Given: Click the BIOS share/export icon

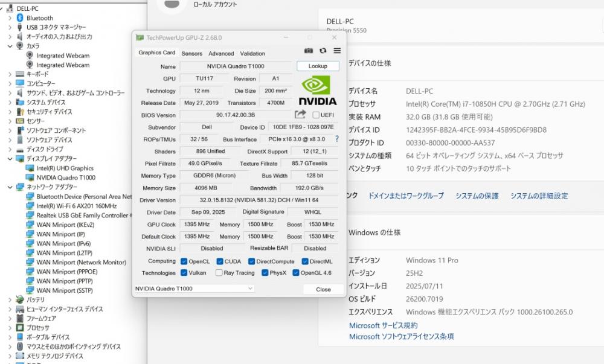Looking at the screenshot, I should click(x=300, y=114).
